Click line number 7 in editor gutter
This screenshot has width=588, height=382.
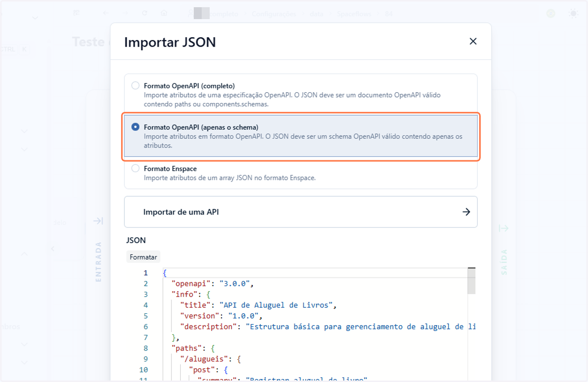tap(145, 337)
